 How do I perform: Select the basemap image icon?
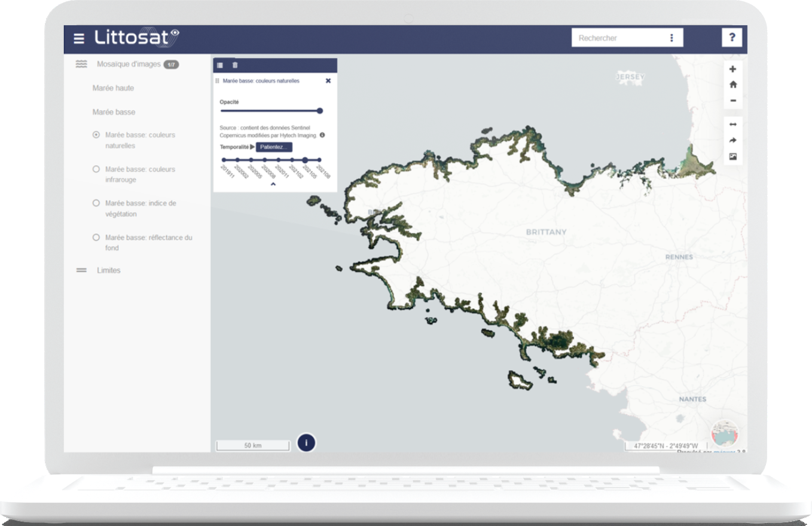pos(732,157)
